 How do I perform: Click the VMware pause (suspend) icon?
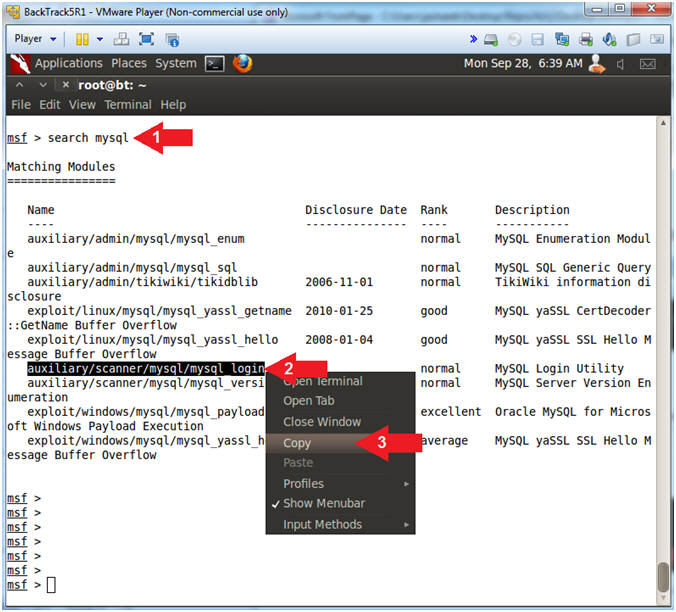pos(82,39)
